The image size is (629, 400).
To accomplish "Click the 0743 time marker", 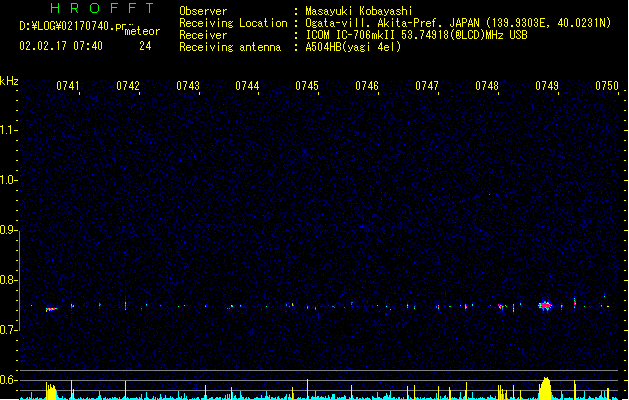I will (x=188, y=86).
